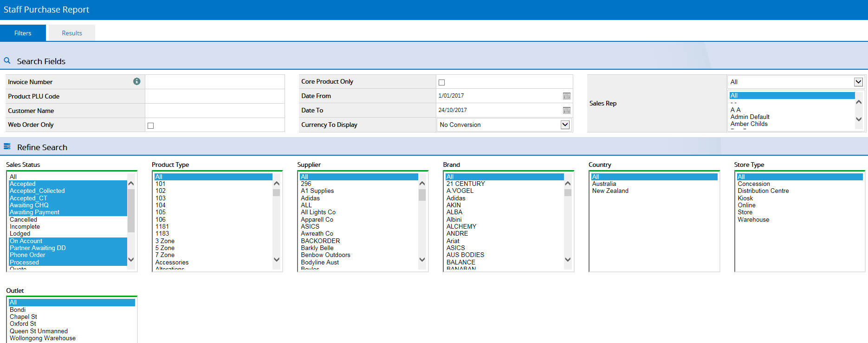Image resolution: width=868 pixels, height=343 pixels.
Task: Click Product Type list scroll-down arrow
Action: 277,259
